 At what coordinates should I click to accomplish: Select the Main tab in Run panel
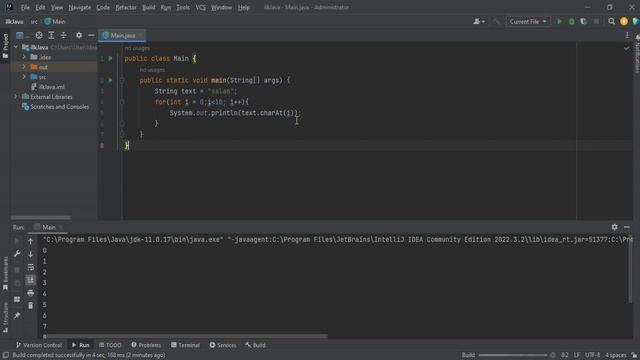click(48, 227)
